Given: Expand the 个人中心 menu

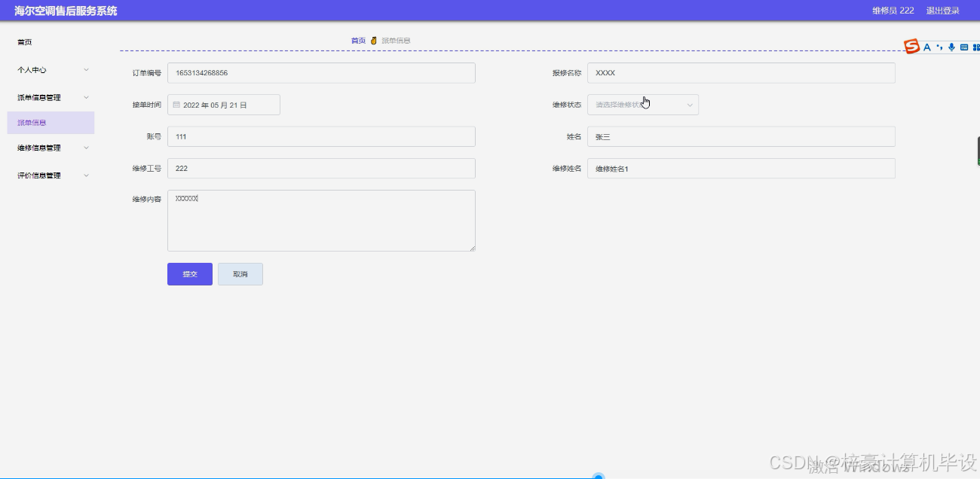Looking at the screenshot, I should coord(51,70).
